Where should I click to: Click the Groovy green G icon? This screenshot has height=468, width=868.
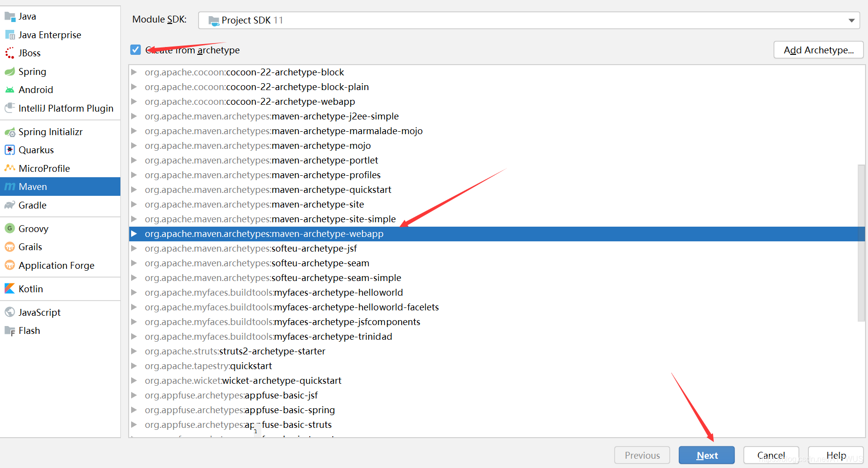(x=10, y=228)
